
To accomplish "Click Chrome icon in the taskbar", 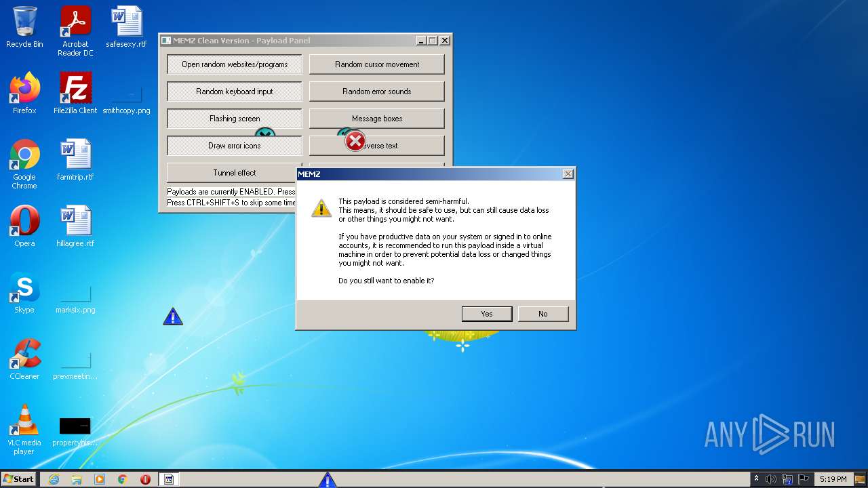I will [x=123, y=479].
